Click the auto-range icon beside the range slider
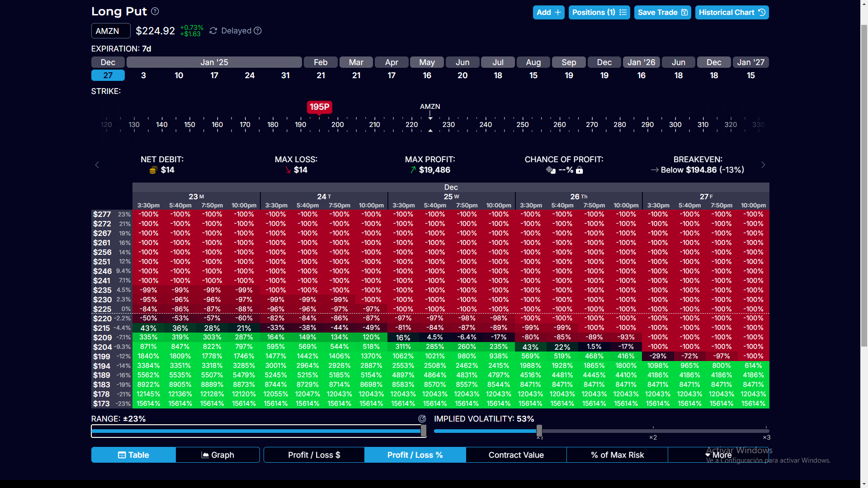The image size is (868, 488). click(422, 419)
